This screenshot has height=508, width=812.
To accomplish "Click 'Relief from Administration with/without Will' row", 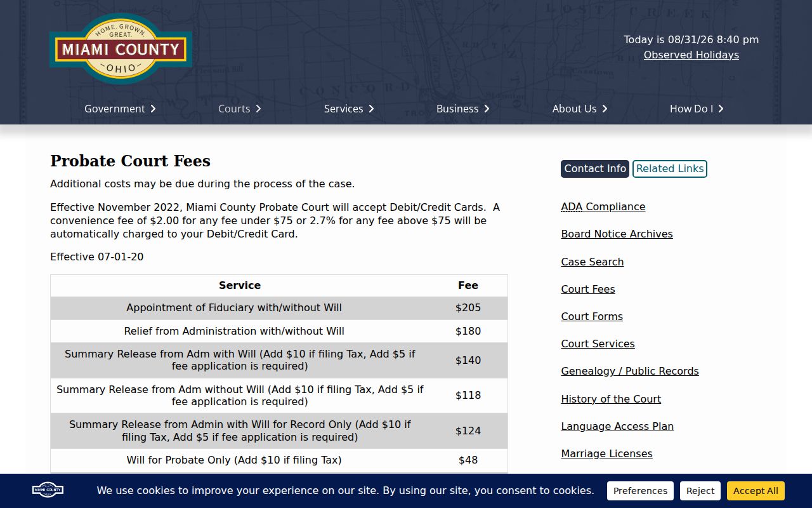I will click(279, 331).
